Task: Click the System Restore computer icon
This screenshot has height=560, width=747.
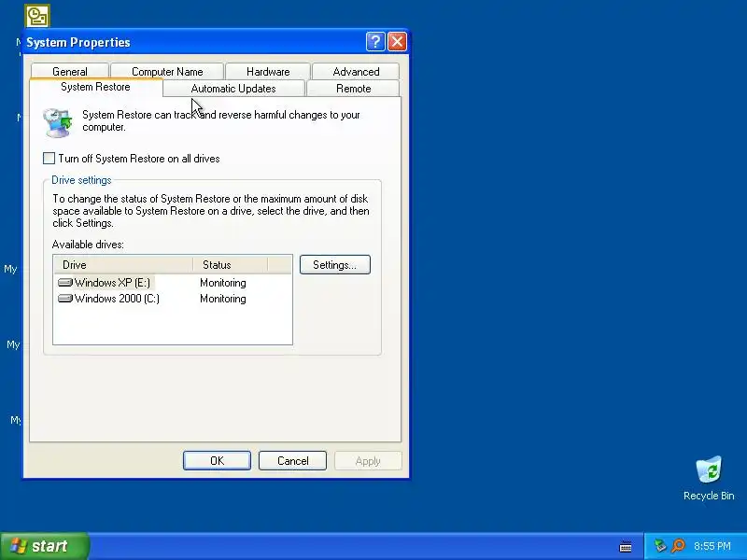Action: point(58,122)
